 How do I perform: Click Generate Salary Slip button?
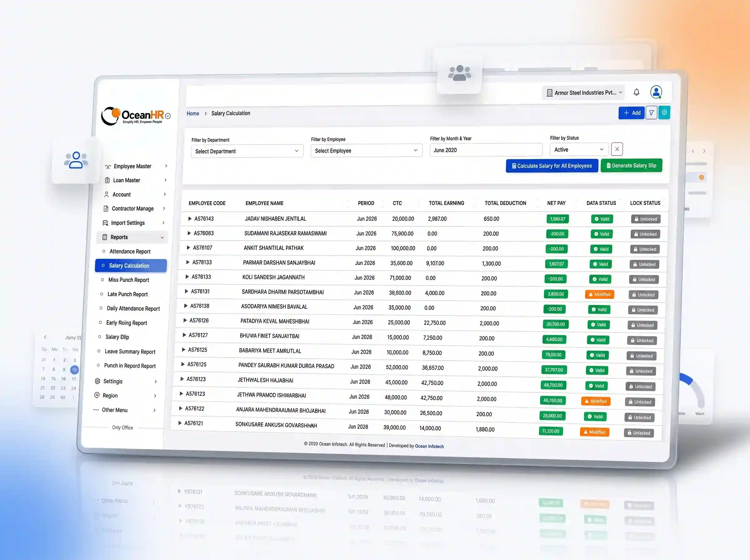coord(631,165)
